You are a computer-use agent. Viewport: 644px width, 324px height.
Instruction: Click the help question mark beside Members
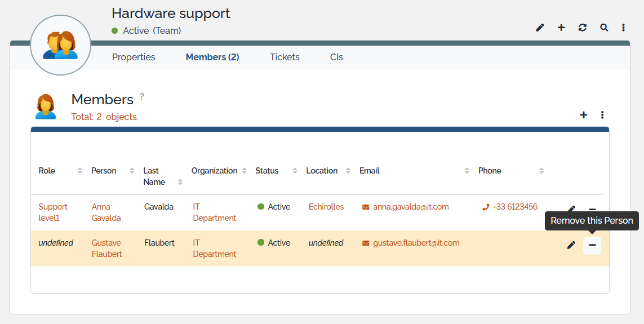pyautogui.click(x=142, y=96)
